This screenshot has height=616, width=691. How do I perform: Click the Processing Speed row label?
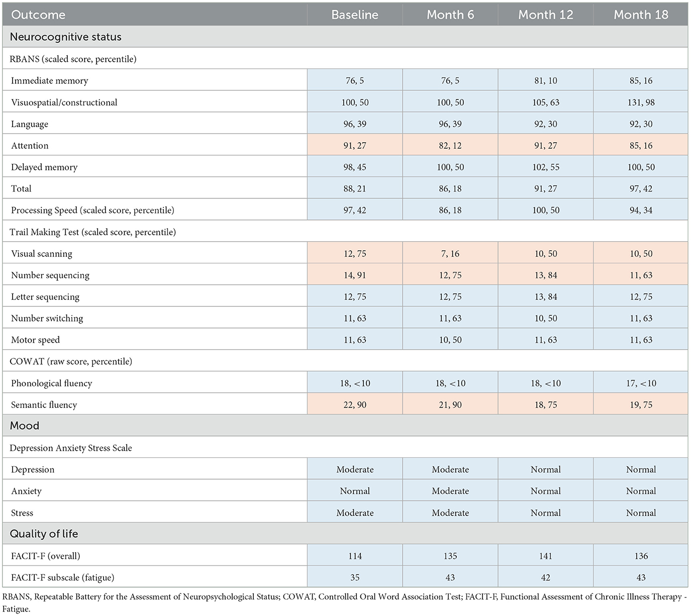pos(92,211)
